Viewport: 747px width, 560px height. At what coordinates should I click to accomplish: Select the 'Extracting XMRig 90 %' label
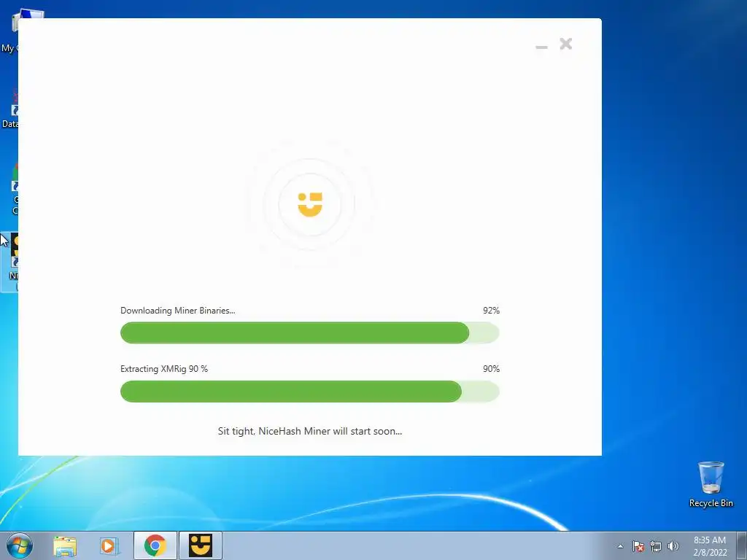[x=164, y=368]
